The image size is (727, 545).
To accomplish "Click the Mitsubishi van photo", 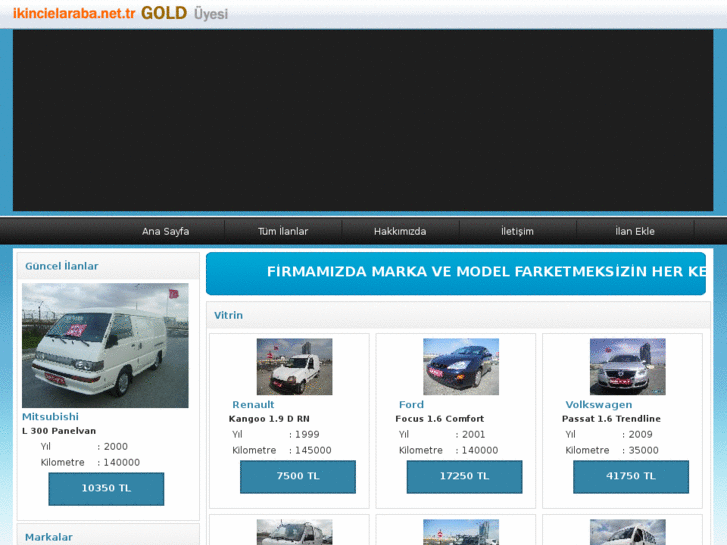I will (x=105, y=346).
